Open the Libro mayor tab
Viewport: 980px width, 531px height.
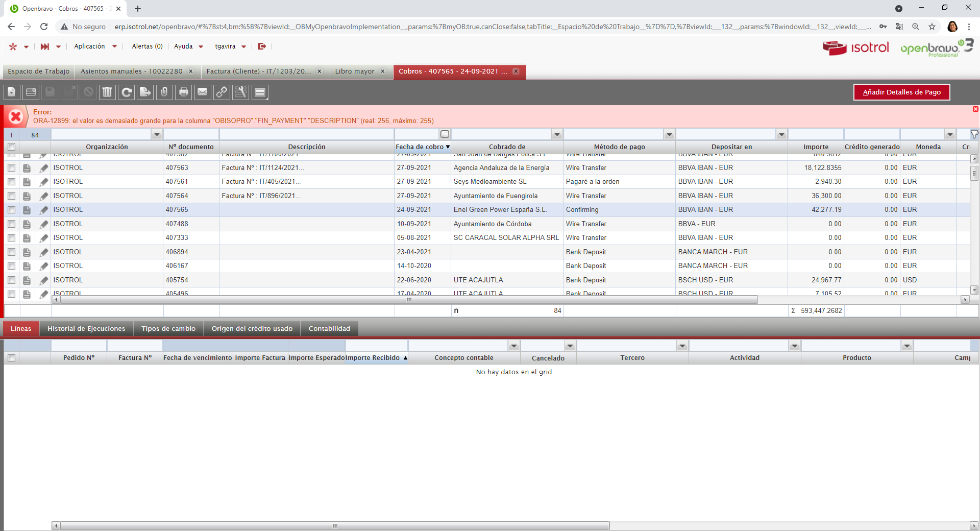pyautogui.click(x=355, y=71)
